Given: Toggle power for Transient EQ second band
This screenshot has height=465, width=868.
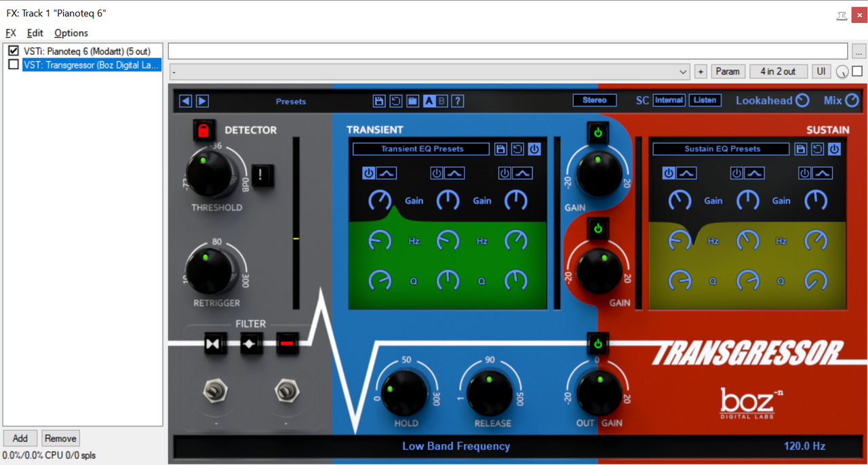Looking at the screenshot, I should 437,174.
